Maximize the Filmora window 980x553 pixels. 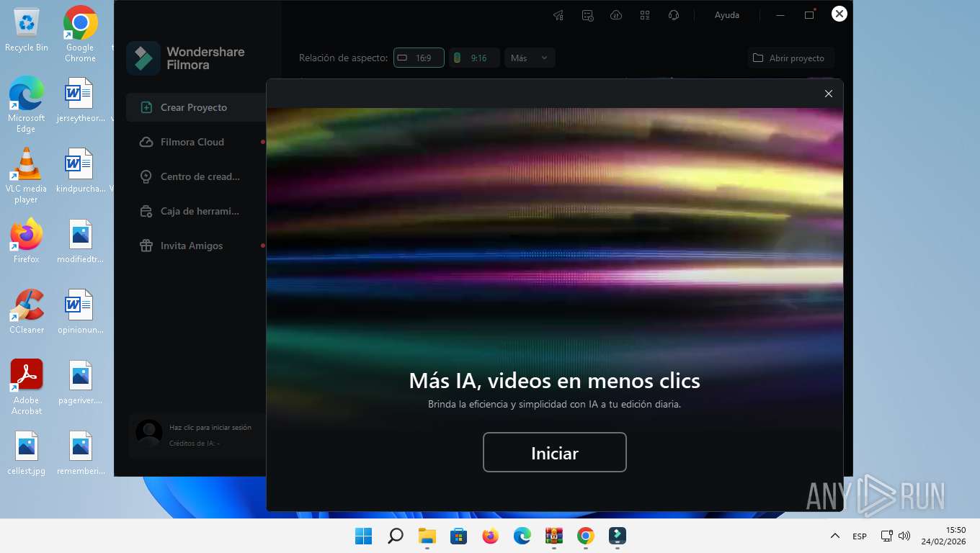click(809, 15)
